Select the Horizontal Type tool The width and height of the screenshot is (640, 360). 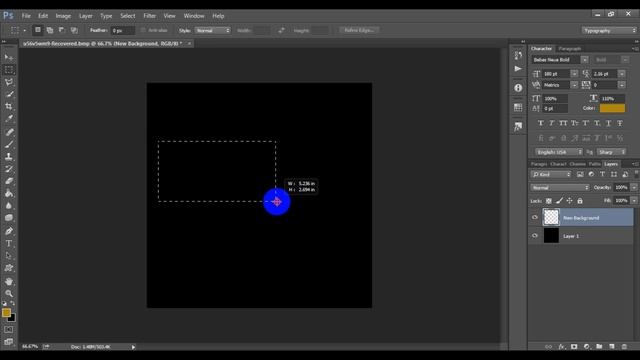pyautogui.click(x=9, y=243)
